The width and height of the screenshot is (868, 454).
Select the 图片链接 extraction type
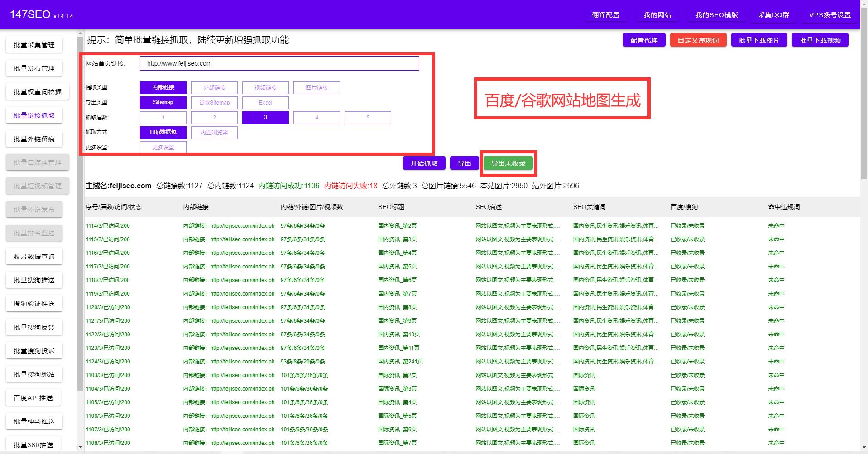[317, 87]
